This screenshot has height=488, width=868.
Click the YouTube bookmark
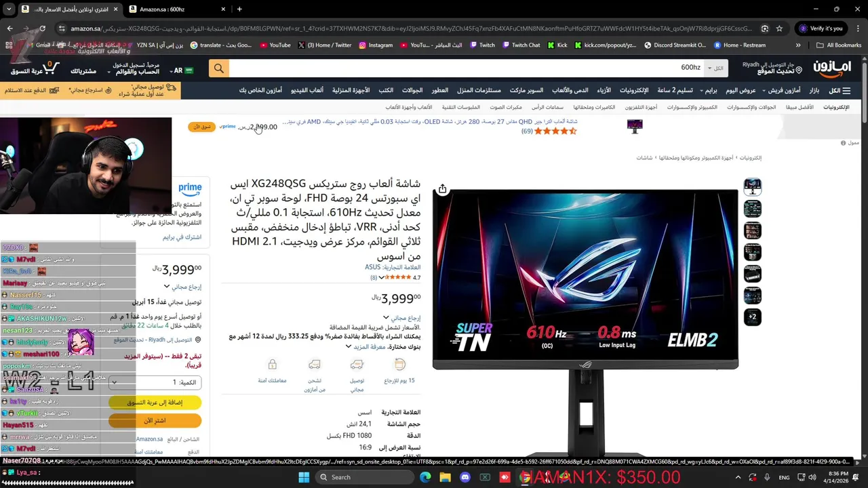(275, 45)
